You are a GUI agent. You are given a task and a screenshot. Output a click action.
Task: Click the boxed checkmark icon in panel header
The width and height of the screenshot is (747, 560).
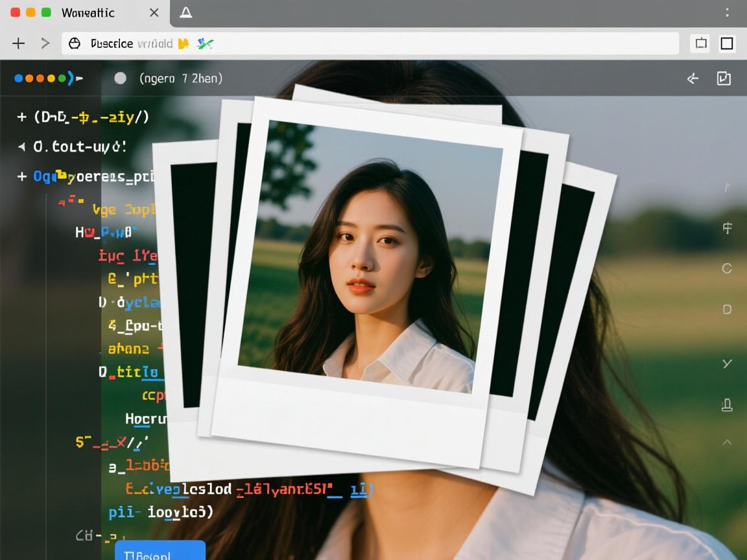(724, 78)
